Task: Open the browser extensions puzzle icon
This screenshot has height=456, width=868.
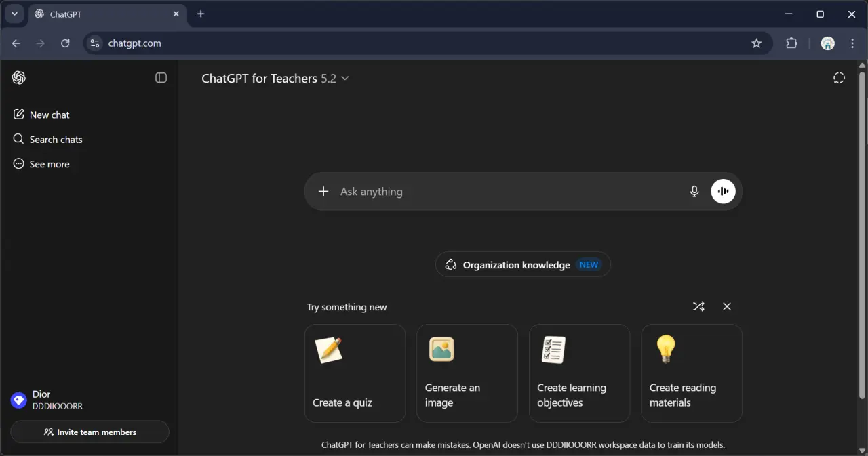Action: point(791,43)
